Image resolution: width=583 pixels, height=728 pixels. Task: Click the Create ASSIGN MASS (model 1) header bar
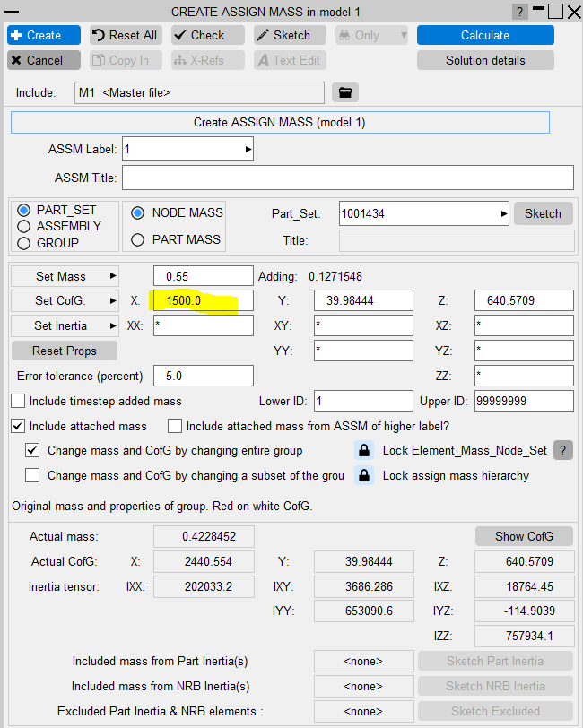280,122
